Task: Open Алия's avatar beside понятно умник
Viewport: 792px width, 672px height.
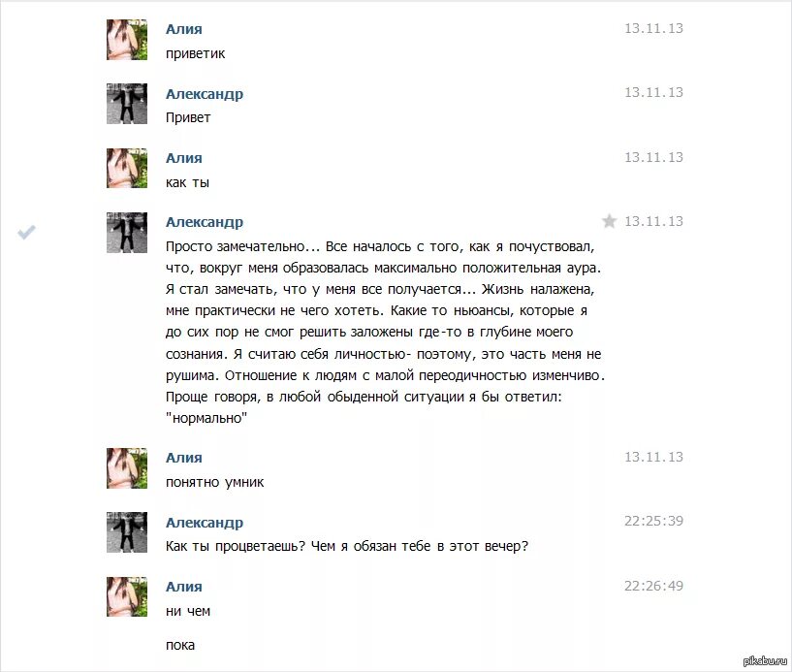Action: (x=127, y=468)
